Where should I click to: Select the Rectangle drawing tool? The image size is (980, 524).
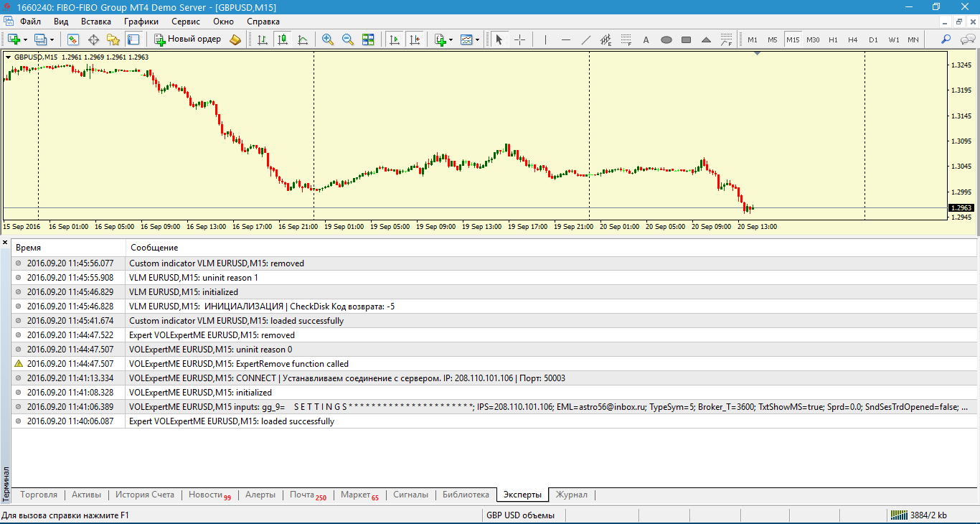[686, 39]
